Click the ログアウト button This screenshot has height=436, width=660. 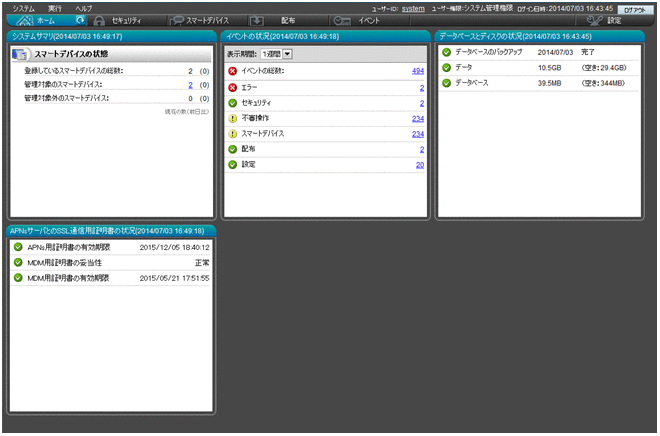pos(635,10)
